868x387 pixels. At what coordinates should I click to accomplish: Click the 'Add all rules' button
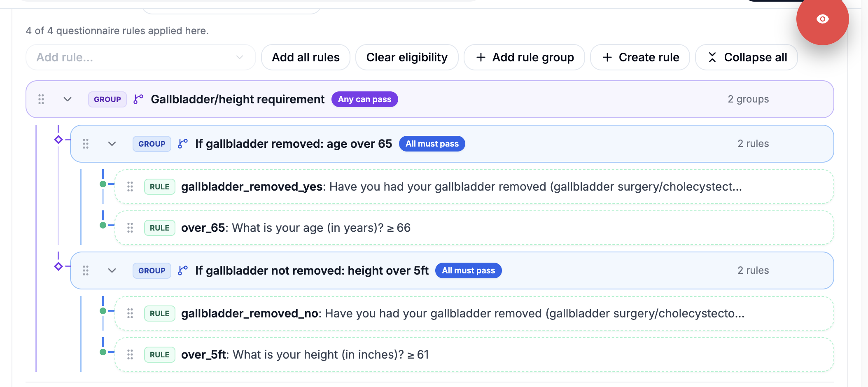click(306, 57)
